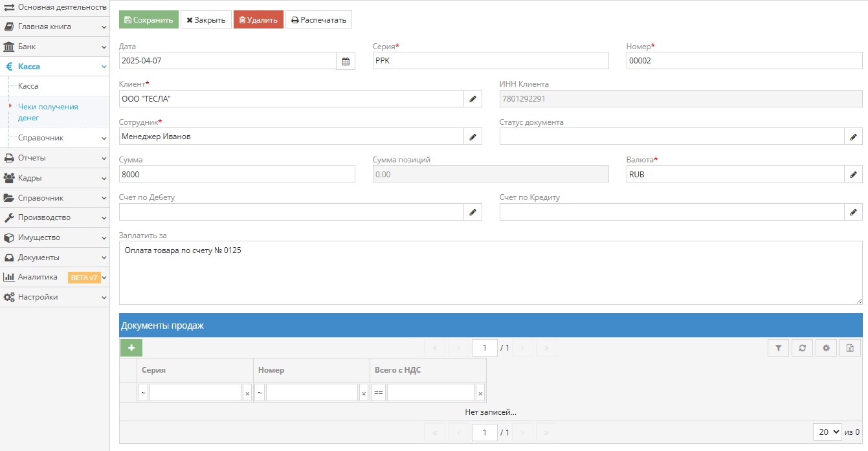Image resolution: width=868 pixels, height=451 pixels.
Task: Click the table filter funnel icon
Action: coord(778,348)
